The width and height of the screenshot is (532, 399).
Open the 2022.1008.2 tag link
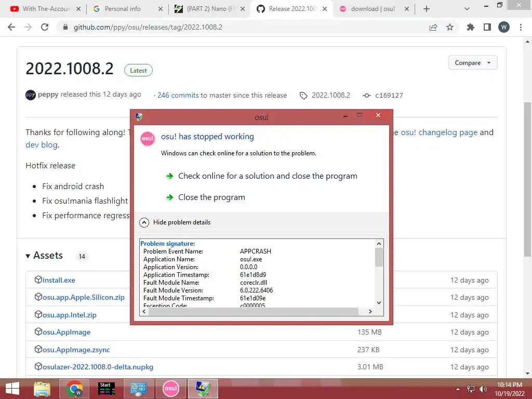coord(330,96)
